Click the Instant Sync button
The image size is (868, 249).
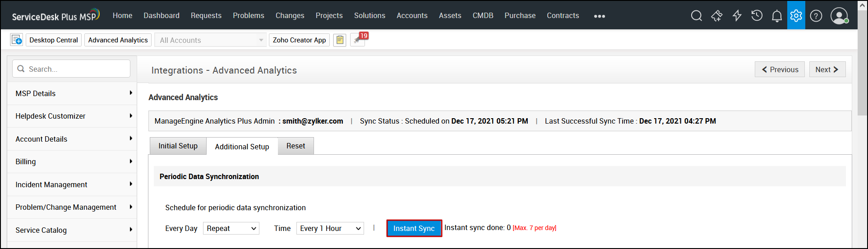tap(414, 228)
